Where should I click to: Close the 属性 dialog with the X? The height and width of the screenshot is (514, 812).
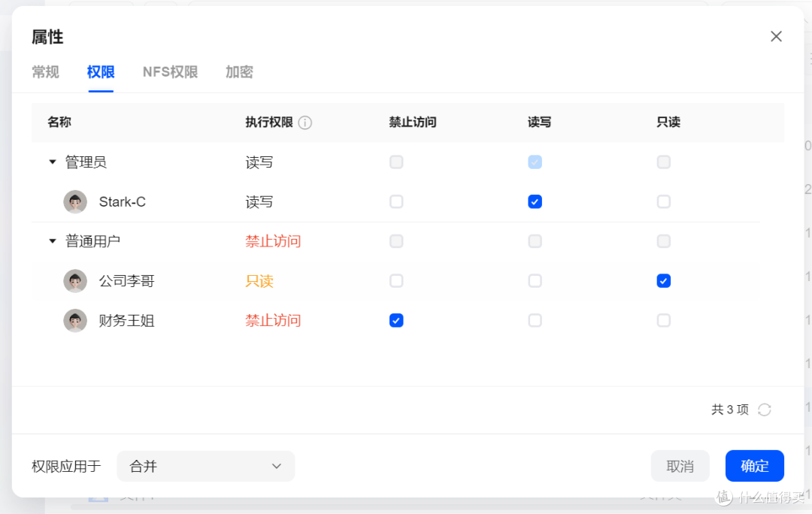776,36
